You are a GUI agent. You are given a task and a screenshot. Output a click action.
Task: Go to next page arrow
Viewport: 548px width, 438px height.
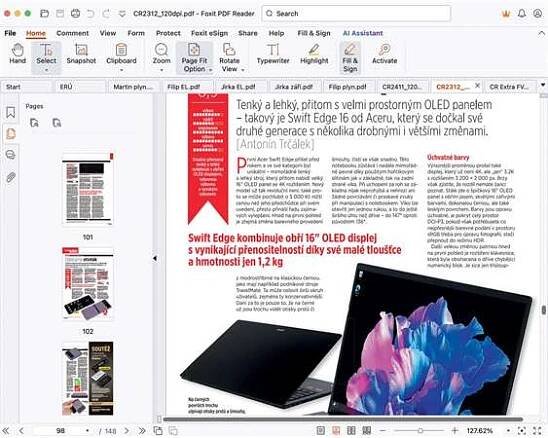(x=127, y=431)
